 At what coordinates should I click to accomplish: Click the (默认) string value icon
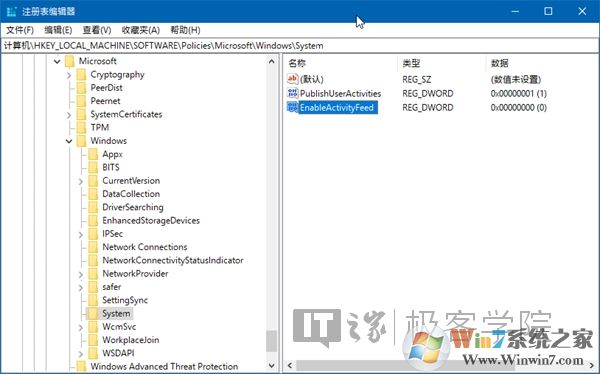[292, 79]
